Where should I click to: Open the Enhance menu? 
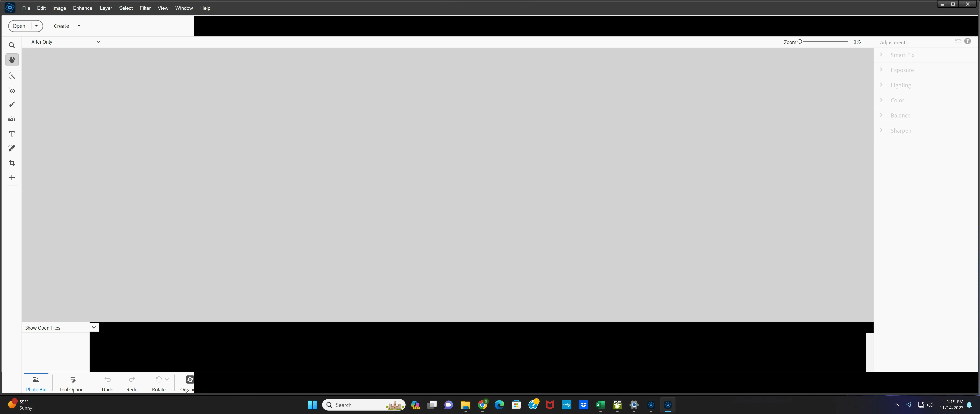(x=82, y=8)
